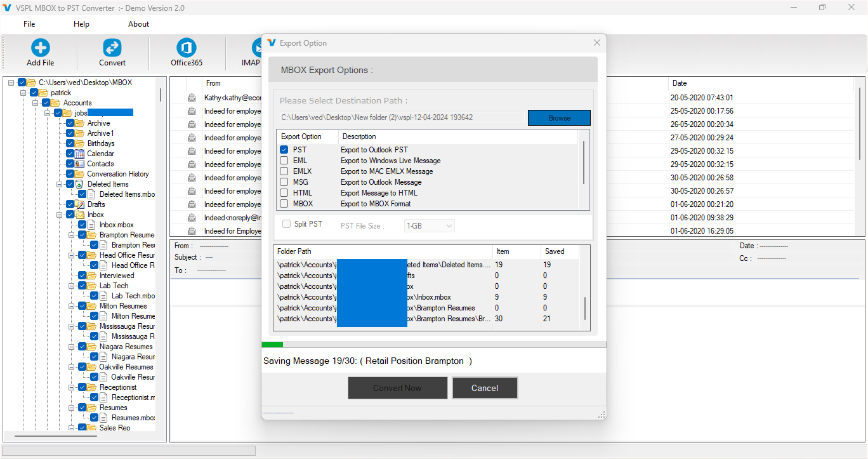868x459 pixels.
Task: Select the Milton Resumes folder
Action: click(123, 306)
